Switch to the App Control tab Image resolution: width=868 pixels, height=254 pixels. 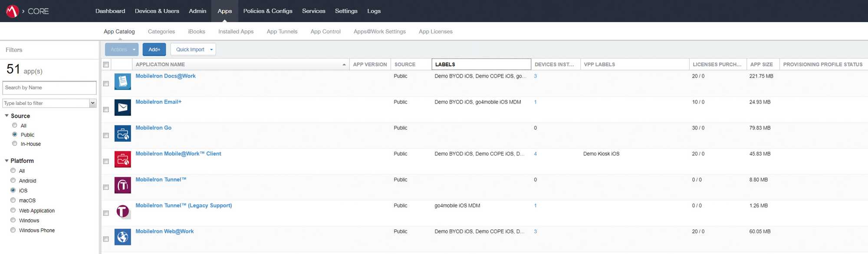coord(325,32)
